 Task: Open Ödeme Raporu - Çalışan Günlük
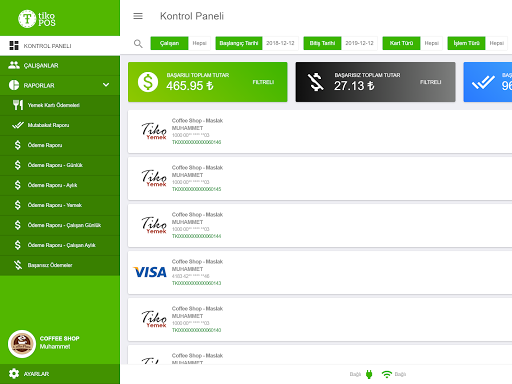click(60, 225)
